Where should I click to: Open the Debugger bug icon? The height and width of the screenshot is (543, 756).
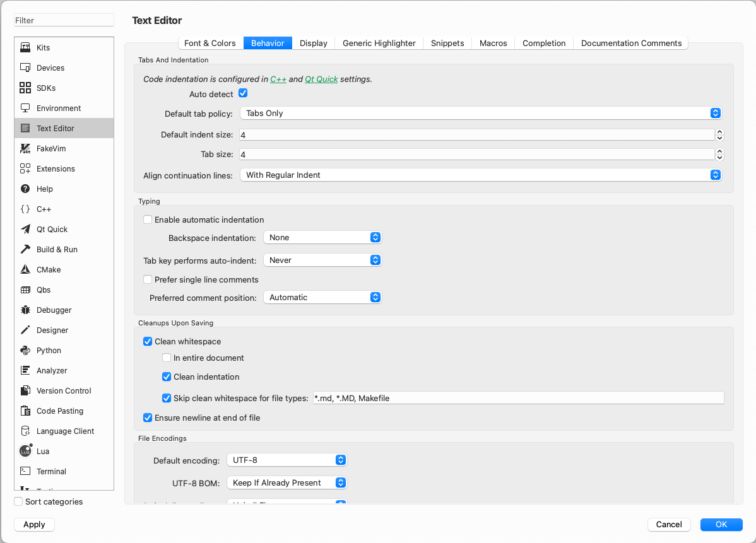pyautogui.click(x=25, y=310)
